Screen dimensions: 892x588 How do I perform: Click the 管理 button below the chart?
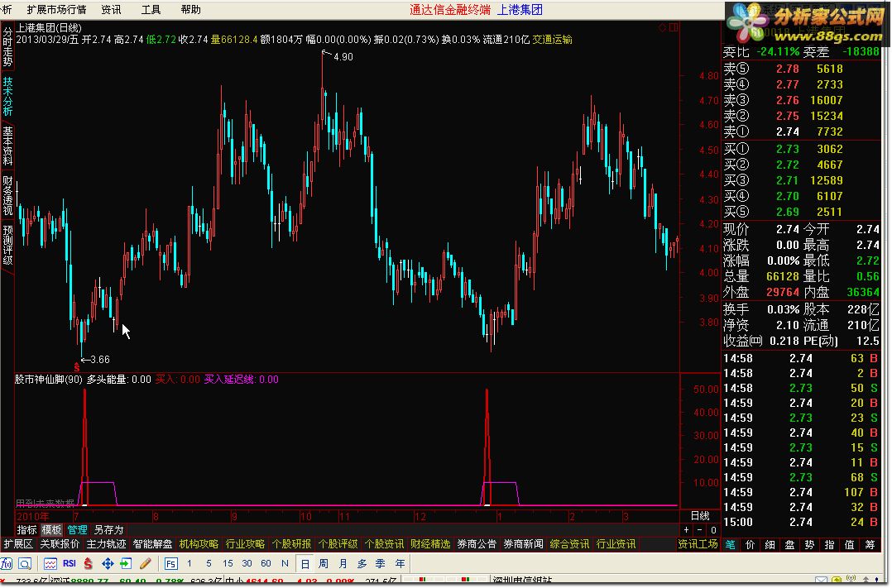(78, 530)
